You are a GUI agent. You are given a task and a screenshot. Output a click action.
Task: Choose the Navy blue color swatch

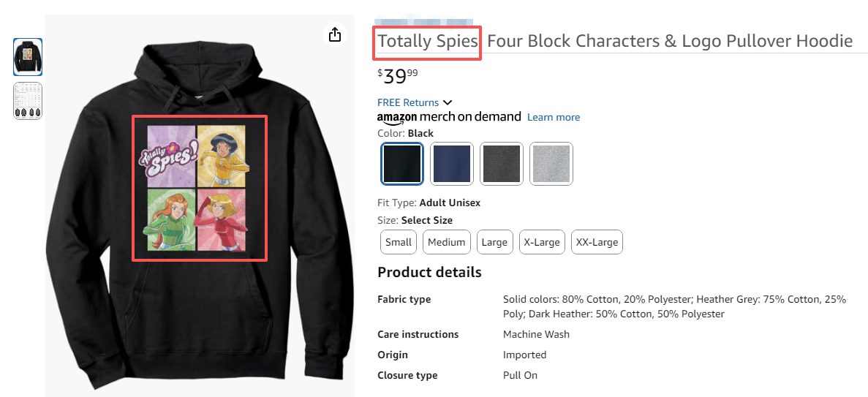[451, 163]
